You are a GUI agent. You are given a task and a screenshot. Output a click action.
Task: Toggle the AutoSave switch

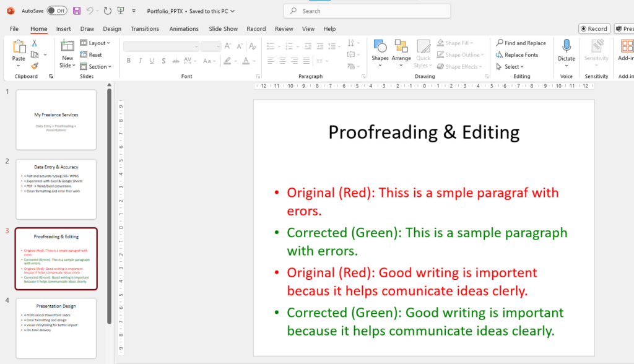57,11
